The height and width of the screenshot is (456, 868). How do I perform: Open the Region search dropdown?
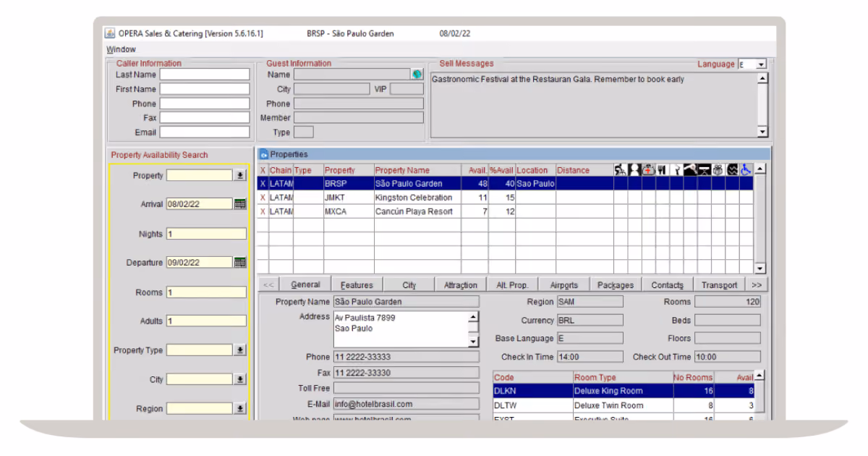pos(240,408)
